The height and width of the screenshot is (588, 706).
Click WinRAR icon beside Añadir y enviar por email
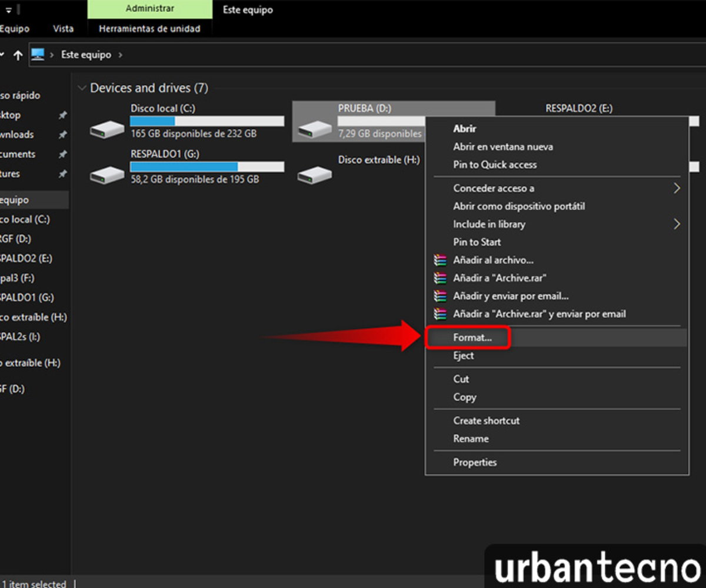(x=440, y=296)
